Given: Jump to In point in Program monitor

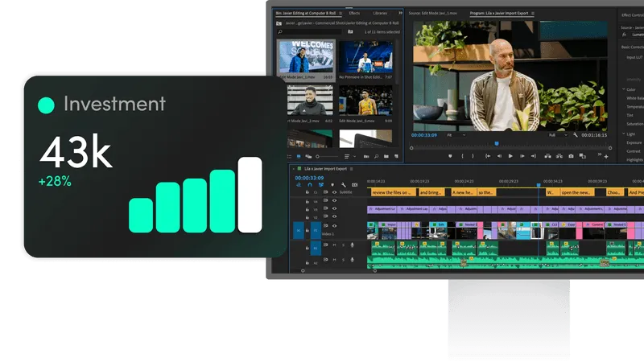Looking at the screenshot, I should pos(488,156).
